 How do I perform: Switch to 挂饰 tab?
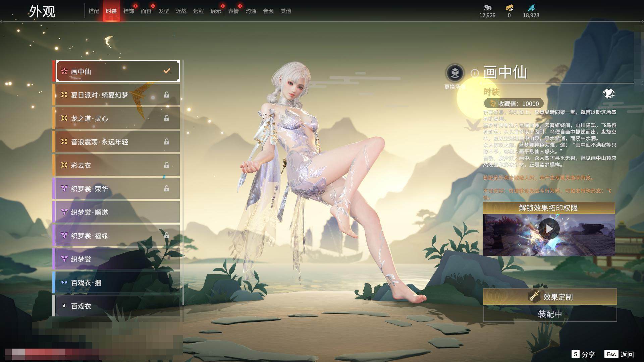(x=128, y=11)
